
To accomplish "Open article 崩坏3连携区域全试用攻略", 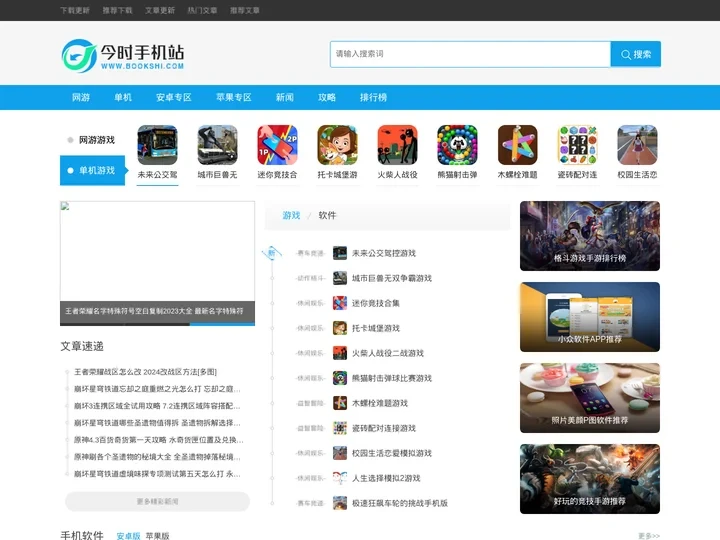I will [x=157, y=406].
